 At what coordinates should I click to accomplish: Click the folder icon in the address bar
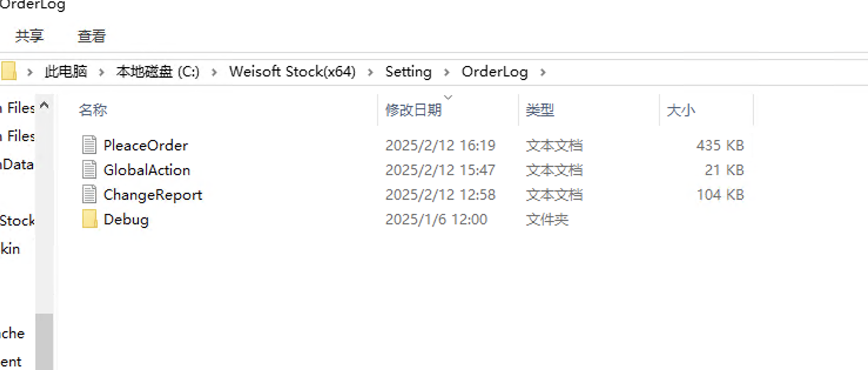click(x=8, y=72)
